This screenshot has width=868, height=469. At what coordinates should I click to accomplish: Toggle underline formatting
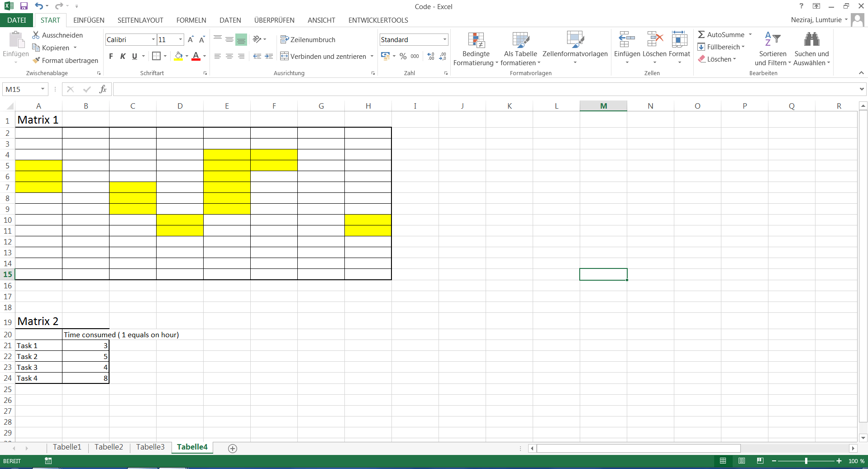click(134, 56)
